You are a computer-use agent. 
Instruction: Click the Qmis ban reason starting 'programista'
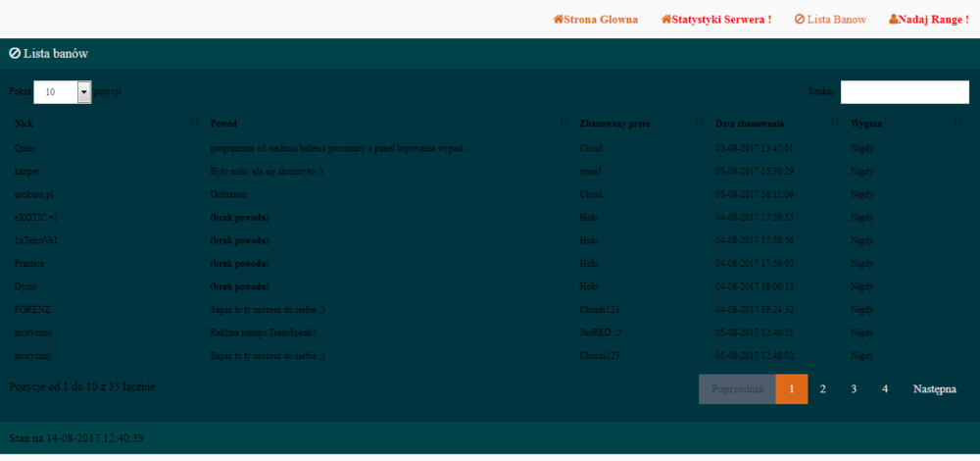click(x=340, y=148)
